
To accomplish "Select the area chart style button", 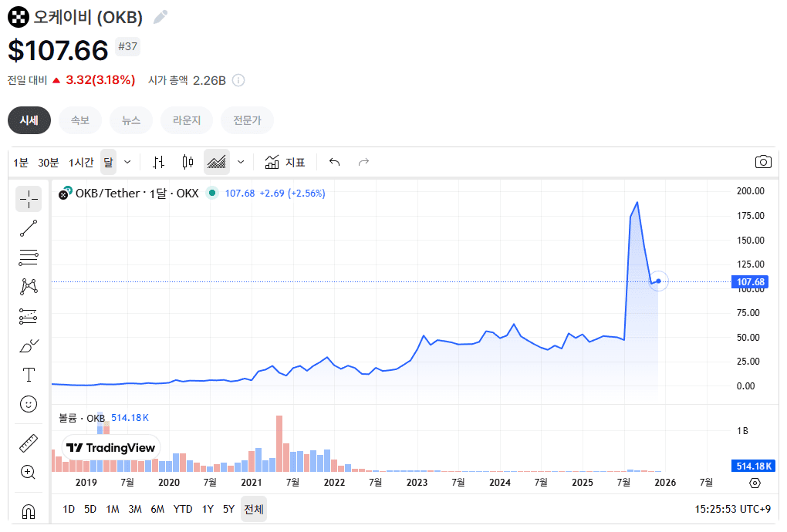I will [217, 162].
